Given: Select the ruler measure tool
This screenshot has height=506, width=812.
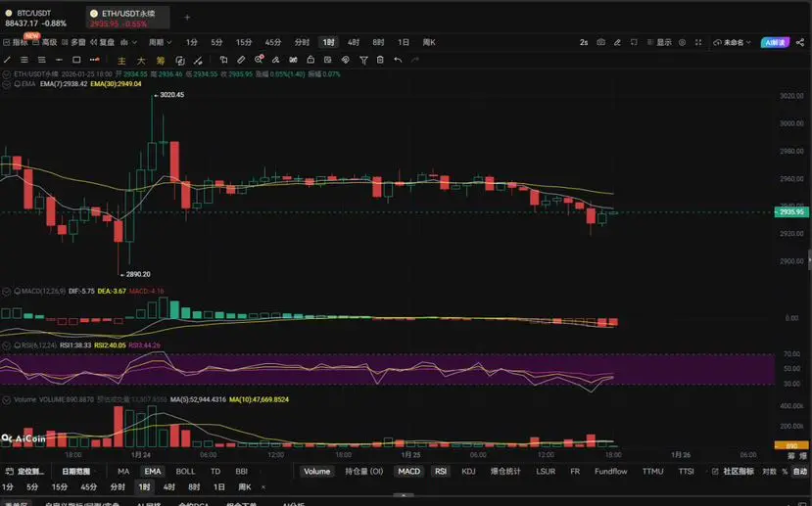Looking at the screenshot, I should pos(241,60).
